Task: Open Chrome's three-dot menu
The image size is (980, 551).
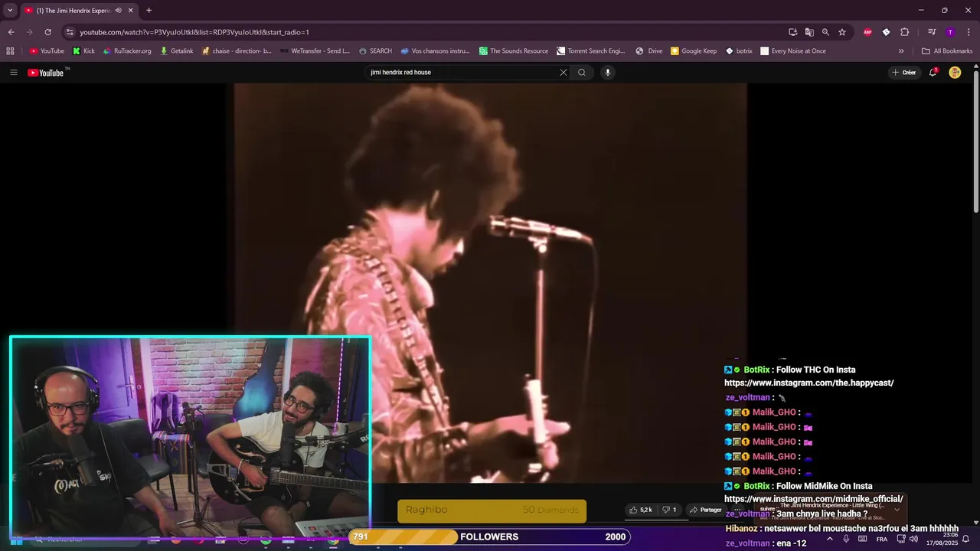Action: [969, 32]
